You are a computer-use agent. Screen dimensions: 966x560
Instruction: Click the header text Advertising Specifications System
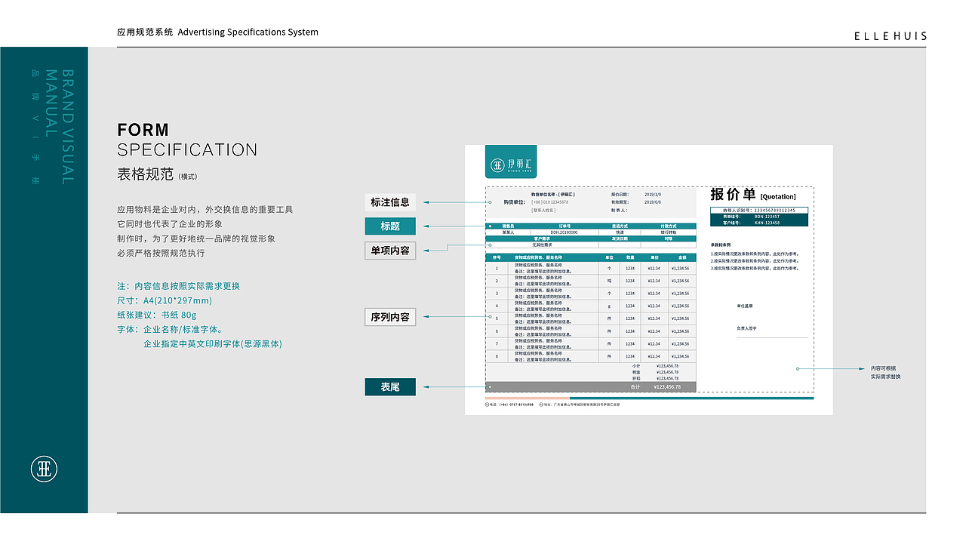coord(248,32)
